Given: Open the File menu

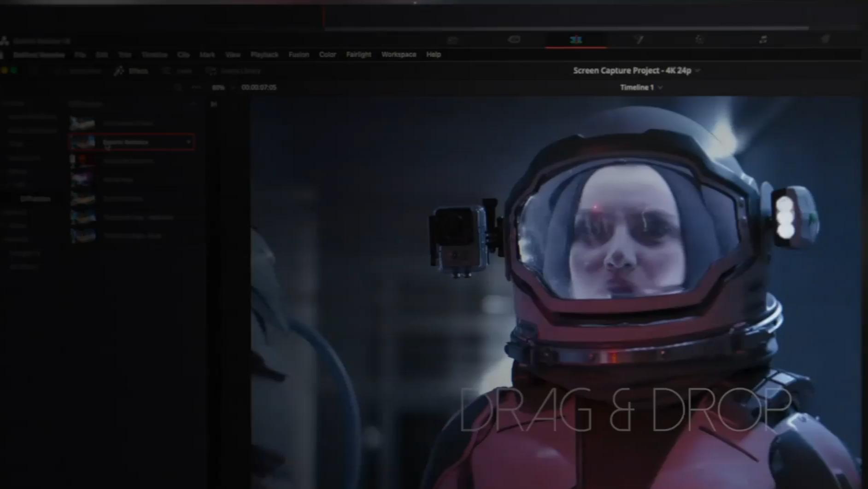Looking at the screenshot, I should pyautogui.click(x=80, y=54).
